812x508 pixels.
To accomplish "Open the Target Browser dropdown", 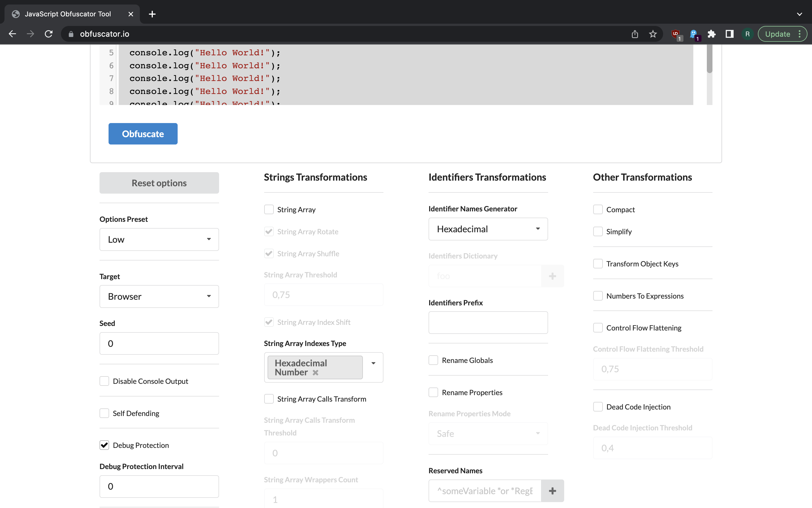I will pyautogui.click(x=159, y=296).
